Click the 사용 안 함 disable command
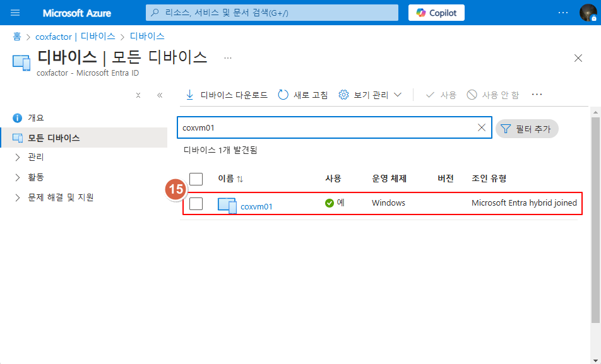Screen dimensions: 601x364 [x=492, y=95]
